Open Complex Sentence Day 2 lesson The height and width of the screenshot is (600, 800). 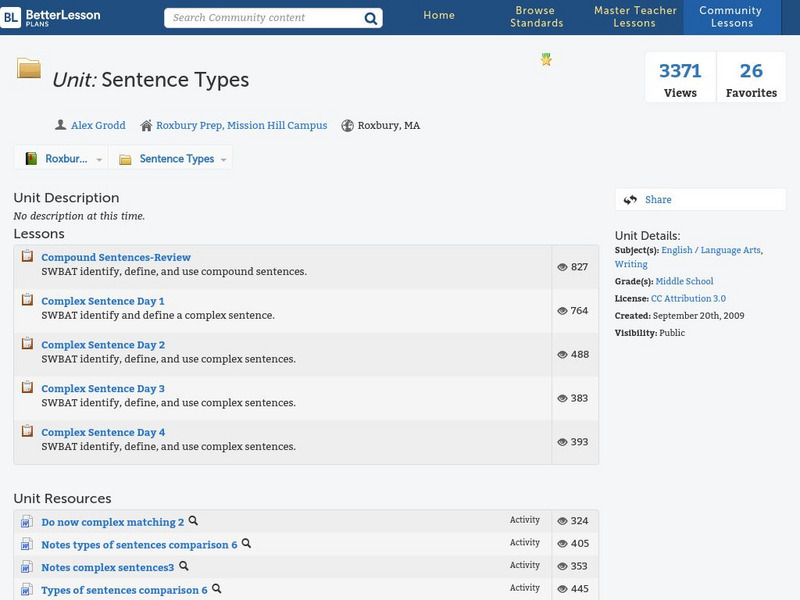point(103,345)
